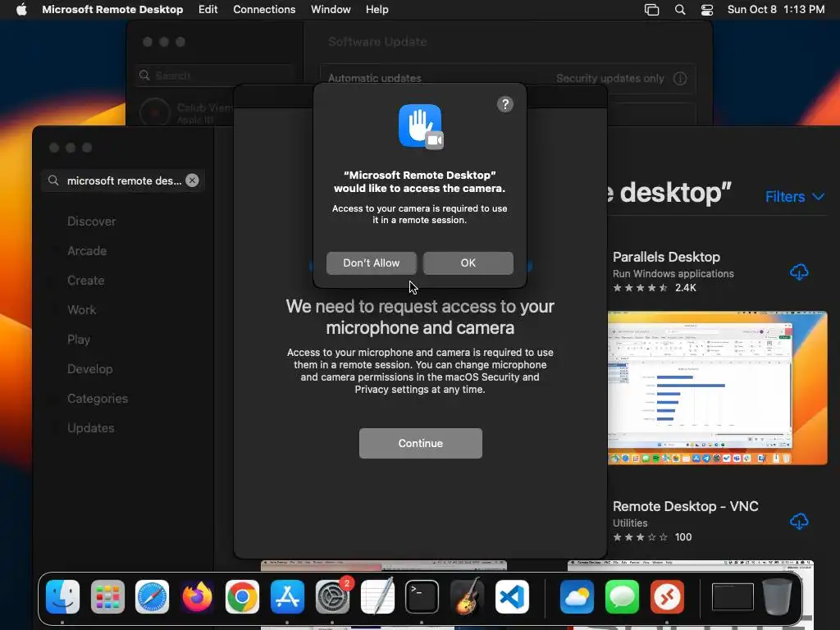This screenshot has width=840, height=630.
Task: Open the minimized window in the Dock
Action: pos(733,596)
